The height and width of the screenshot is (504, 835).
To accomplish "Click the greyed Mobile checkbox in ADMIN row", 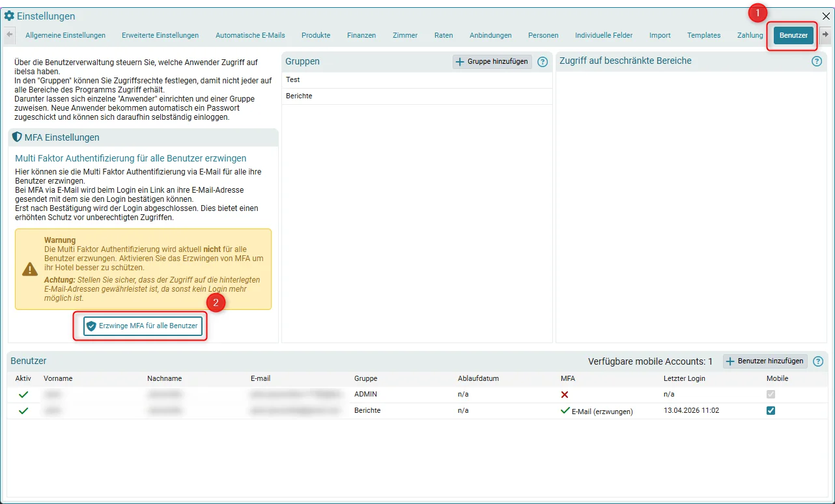I will click(x=771, y=395).
